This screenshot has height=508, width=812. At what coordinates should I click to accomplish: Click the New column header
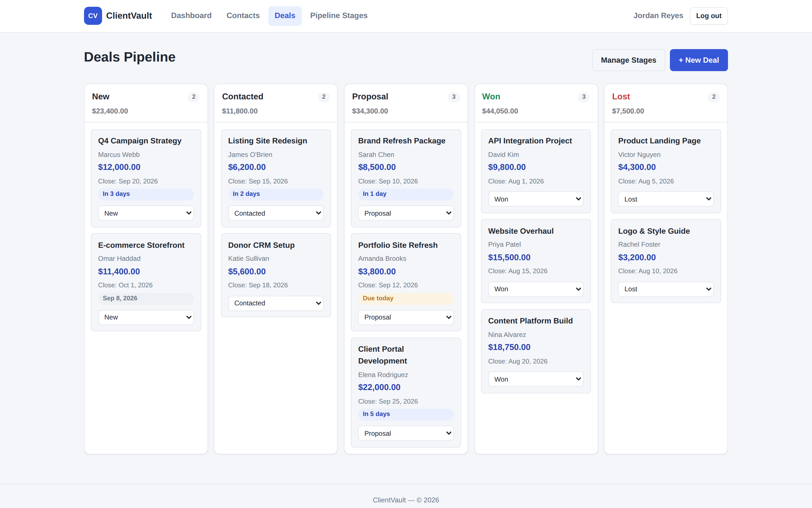pyautogui.click(x=101, y=97)
